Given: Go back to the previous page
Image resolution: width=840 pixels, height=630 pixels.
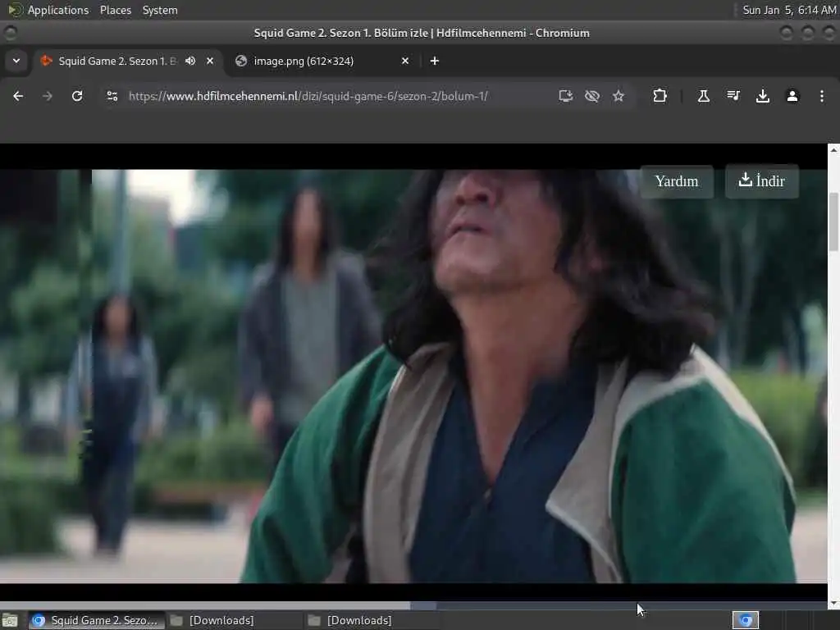Looking at the screenshot, I should pos(18,96).
